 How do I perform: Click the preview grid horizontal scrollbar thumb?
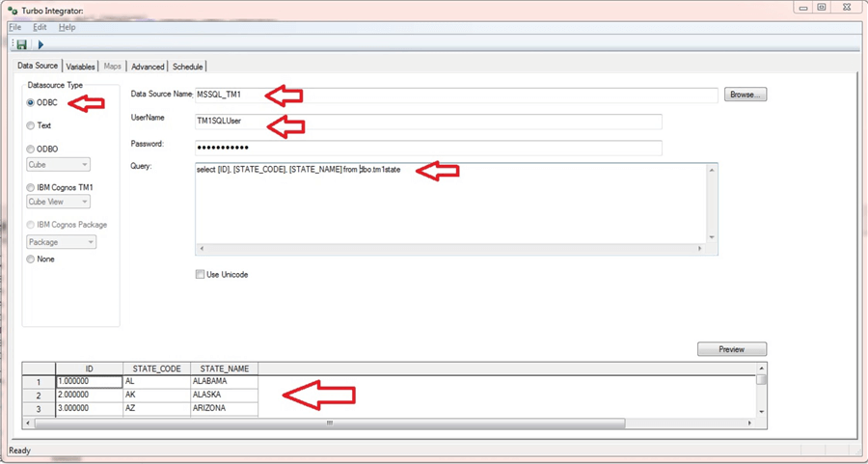tap(330, 423)
